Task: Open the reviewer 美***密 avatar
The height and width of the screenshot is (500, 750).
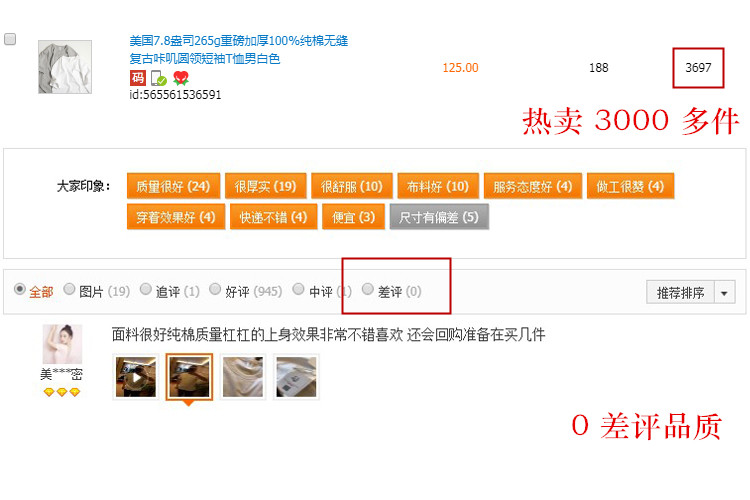Action: (x=62, y=344)
